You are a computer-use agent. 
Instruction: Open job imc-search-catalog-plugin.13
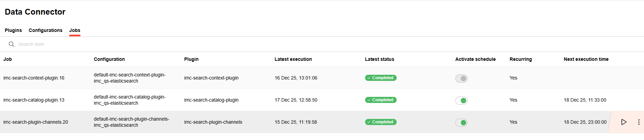click(34, 100)
